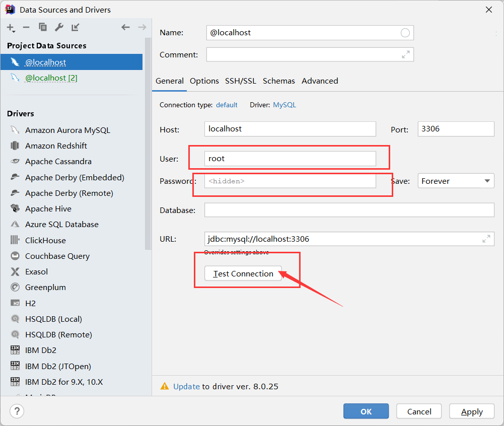Focus the Host input field

(x=290, y=129)
